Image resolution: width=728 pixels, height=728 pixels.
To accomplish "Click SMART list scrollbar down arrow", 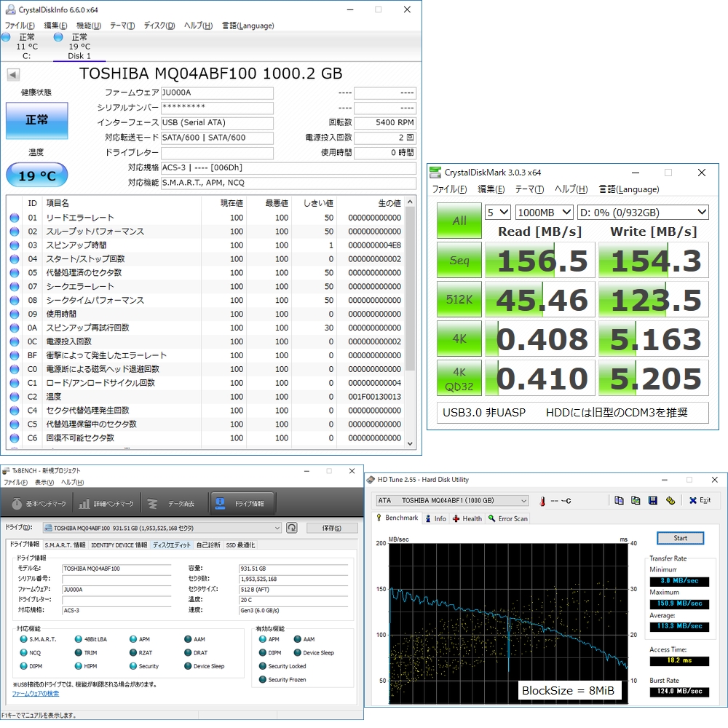I will pyautogui.click(x=410, y=443).
